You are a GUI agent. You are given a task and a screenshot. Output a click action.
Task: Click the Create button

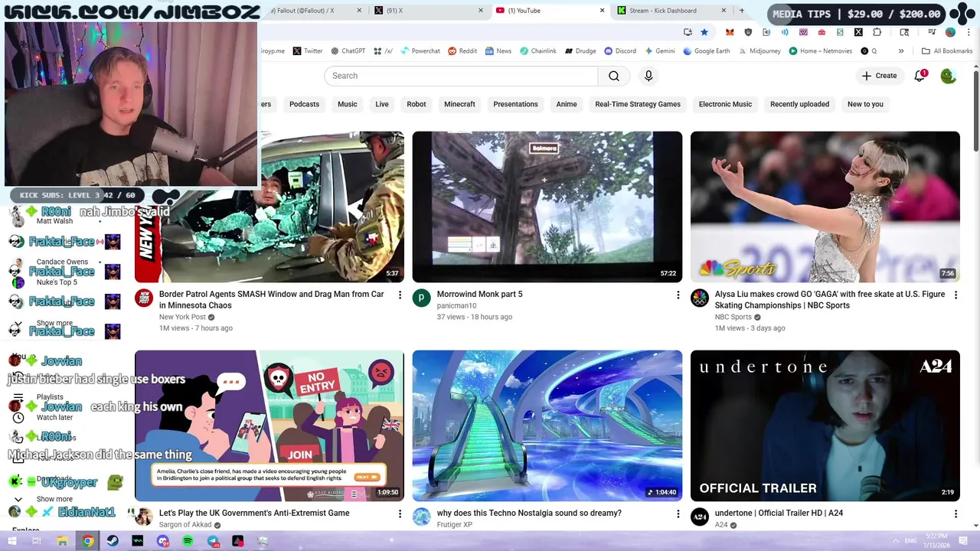coord(879,76)
